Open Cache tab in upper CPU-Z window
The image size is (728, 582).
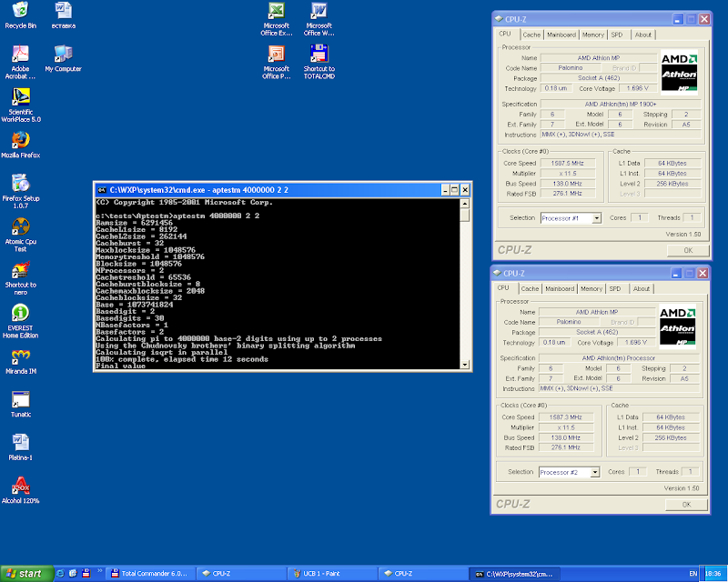[x=531, y=35]
